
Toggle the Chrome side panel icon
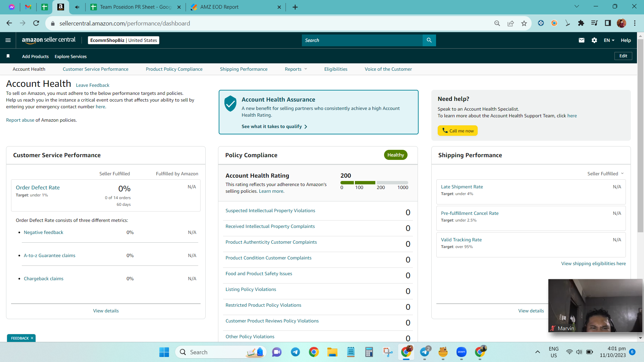(608, 23)
